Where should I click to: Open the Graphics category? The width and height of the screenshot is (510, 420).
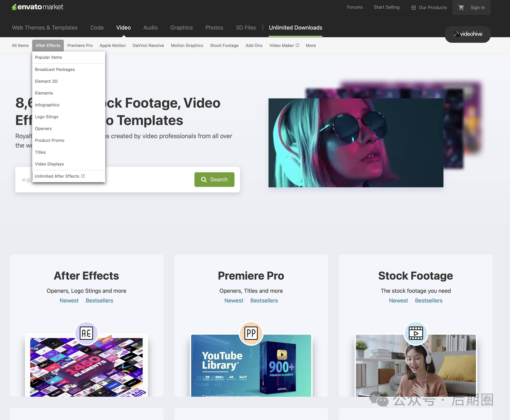[x=182, y=28]
